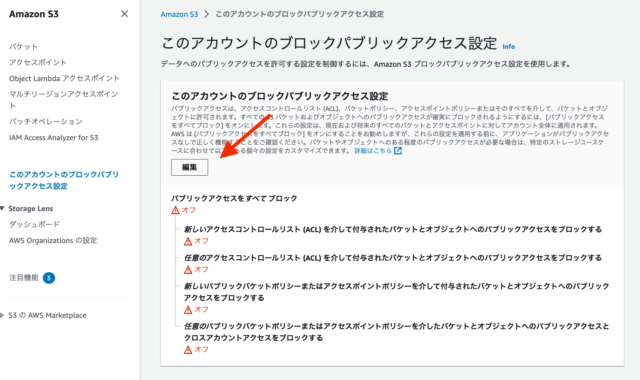
Task: Open ダッシュボード under Storage Lens
Action: 34,224
